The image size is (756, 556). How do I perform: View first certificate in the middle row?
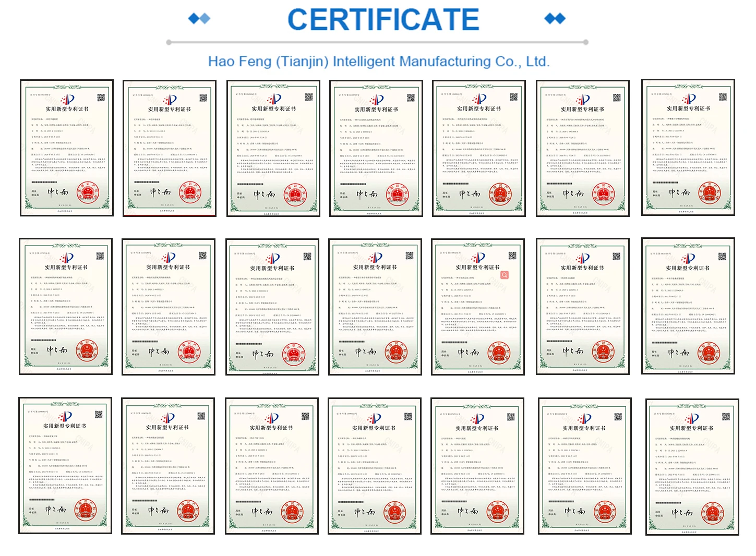pos(66,307)
